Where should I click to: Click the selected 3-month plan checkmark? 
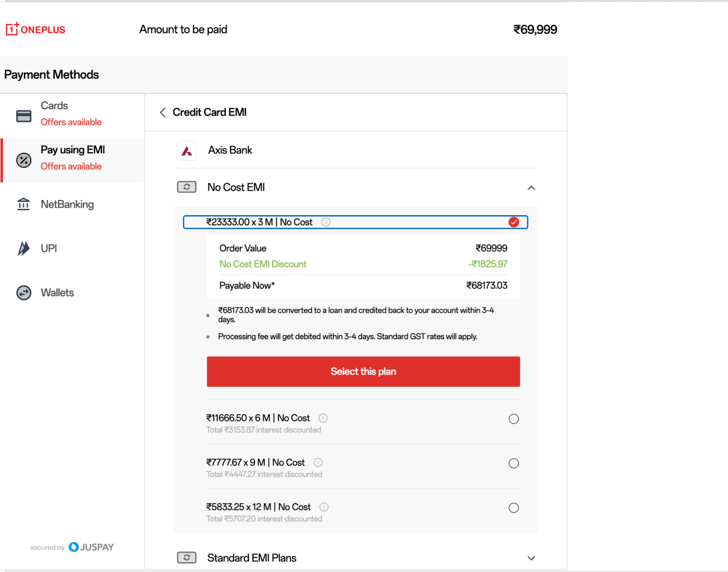514,222
